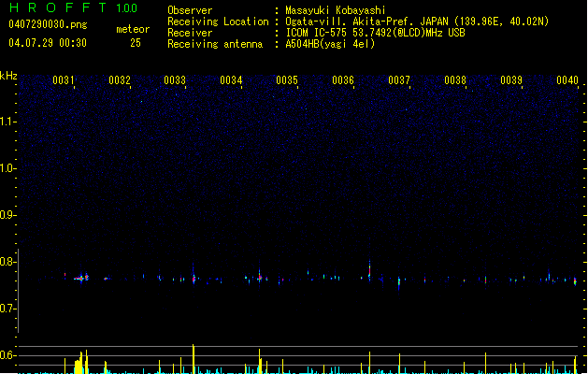This screenshot has width=588, height=374.
Task: Click the Receiving antenna label
Action: click(x=215, y=44)
